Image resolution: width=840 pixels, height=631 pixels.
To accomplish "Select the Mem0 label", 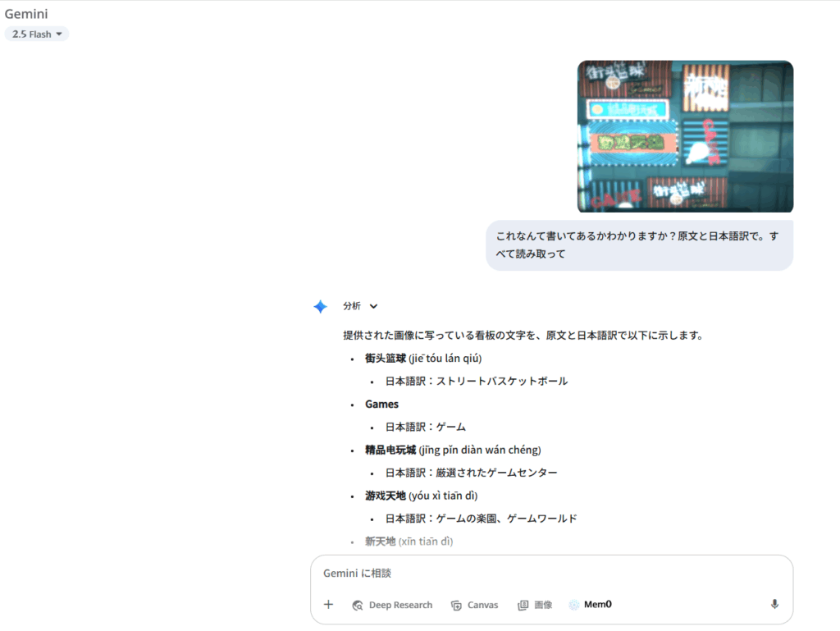I will click(598, 604).
